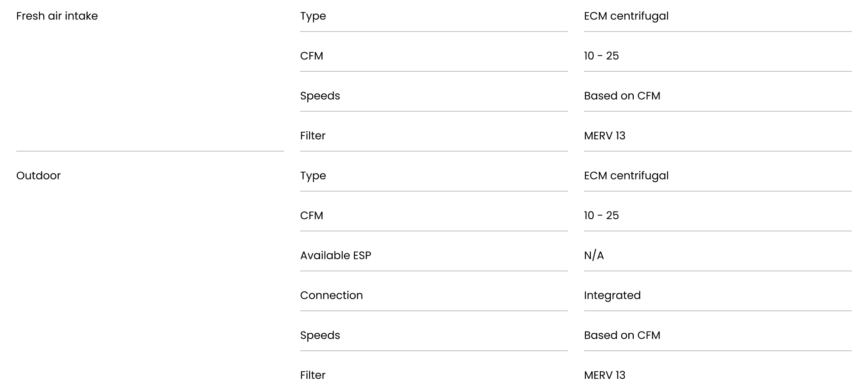This screenshot has height=391, width=868.
Task: Click the Outdoor CFM label
Action: [311, 216]
